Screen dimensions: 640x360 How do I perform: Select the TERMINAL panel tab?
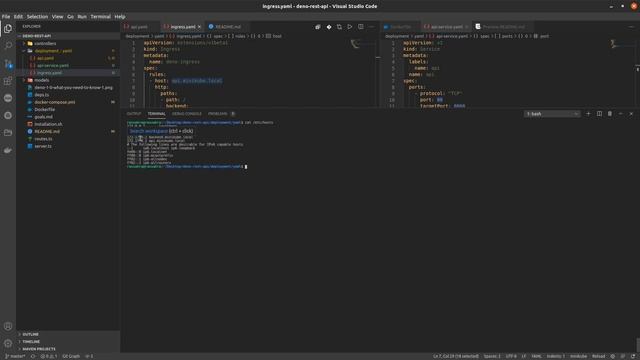tap(156, 114)
